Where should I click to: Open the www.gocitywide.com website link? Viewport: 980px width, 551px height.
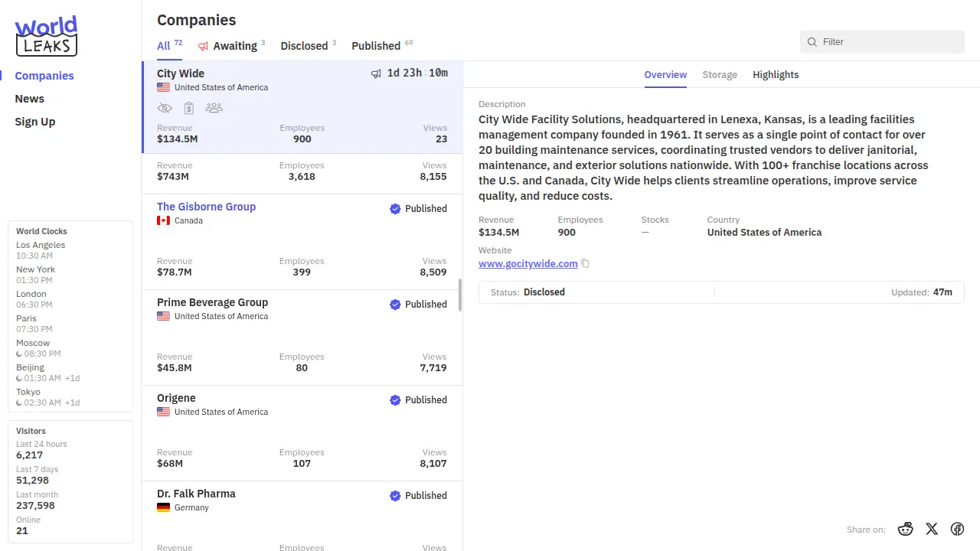point(528,264)
